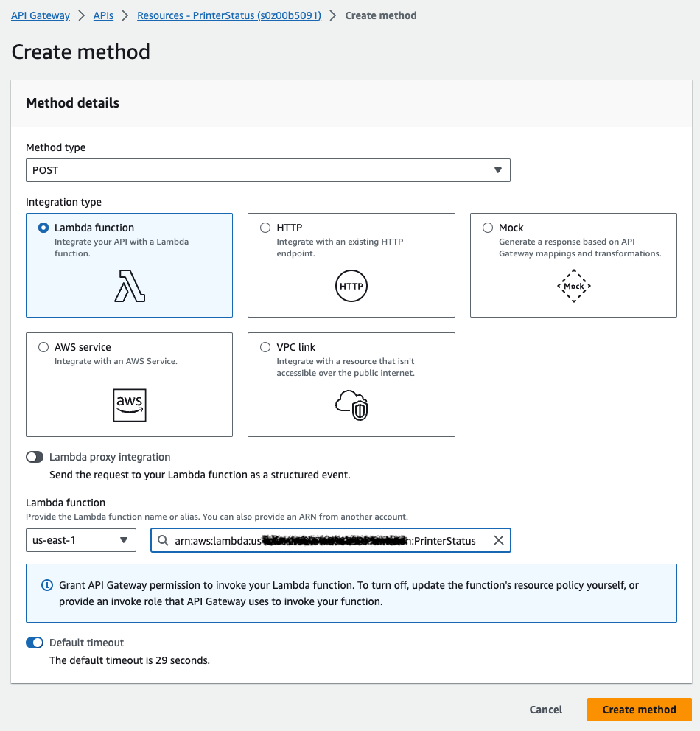Select the HTTP integration type radio
This screenshot has width=700, height=731.
(265, 228)
